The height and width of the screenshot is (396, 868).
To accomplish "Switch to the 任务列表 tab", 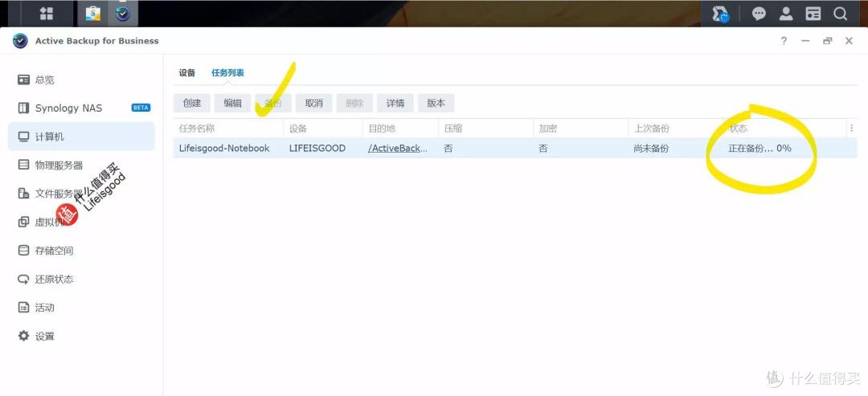I will [x=228, y=73].
